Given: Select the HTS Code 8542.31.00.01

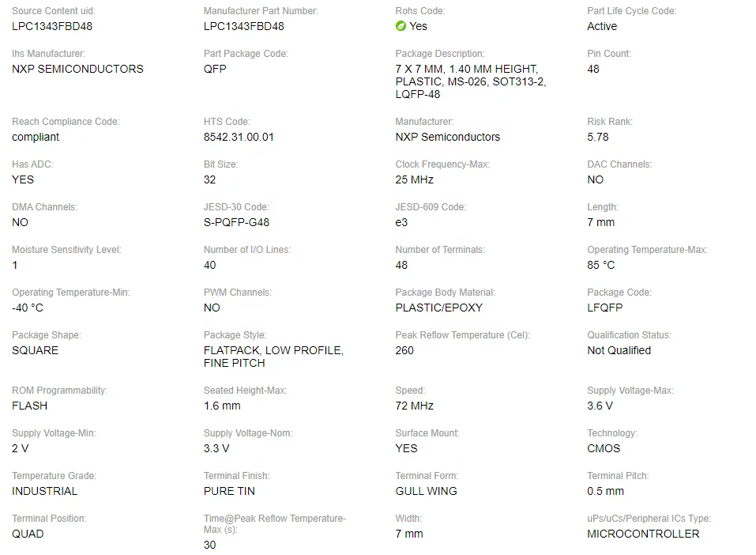Looking at the screenshot, I should click(239, 137).
